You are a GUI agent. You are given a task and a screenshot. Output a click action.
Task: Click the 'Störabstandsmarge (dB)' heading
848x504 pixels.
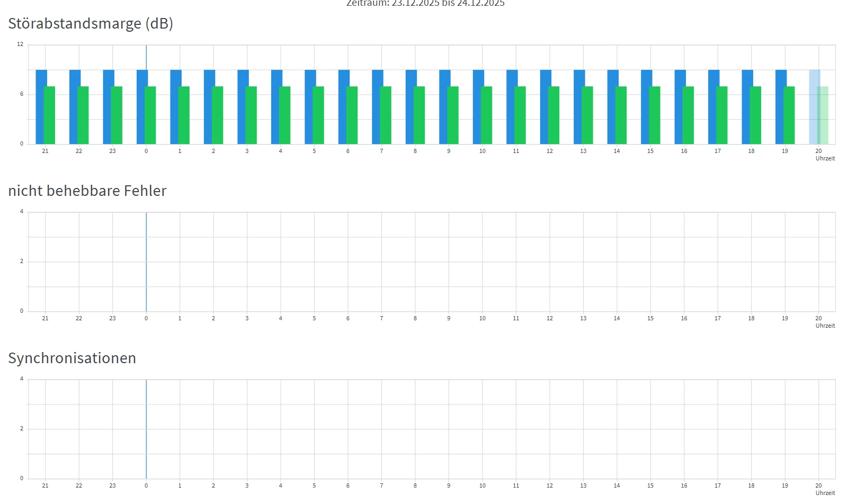coord(91,24)
